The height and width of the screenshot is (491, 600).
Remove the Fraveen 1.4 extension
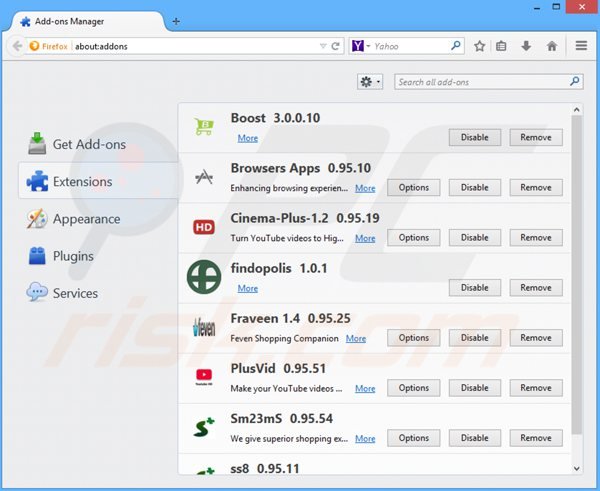pos(536,338)
